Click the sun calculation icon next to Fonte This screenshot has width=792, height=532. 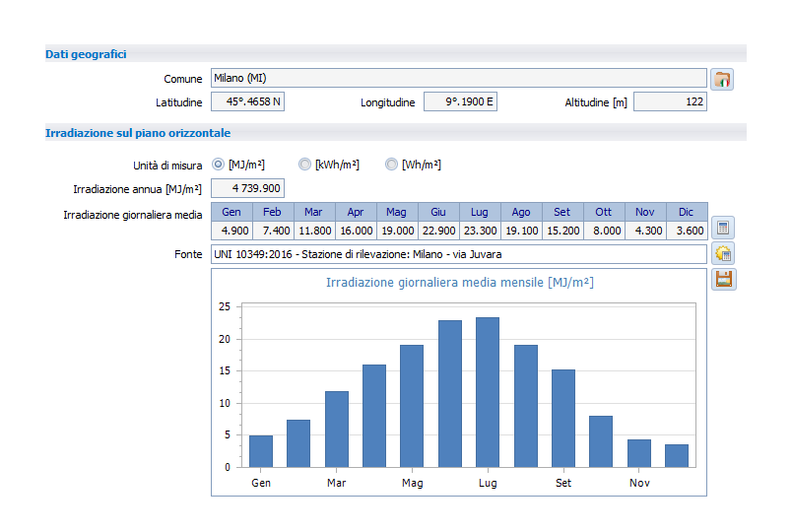coord(723,253)
